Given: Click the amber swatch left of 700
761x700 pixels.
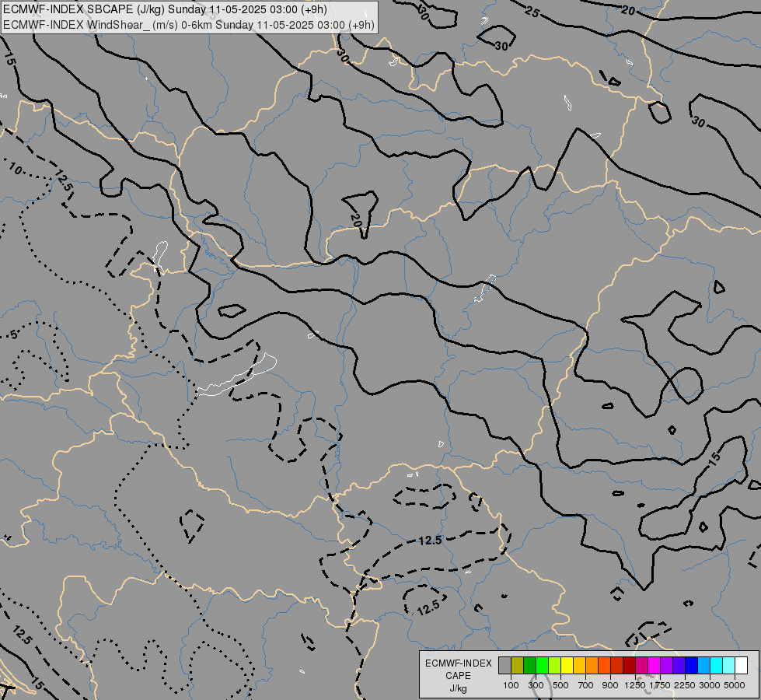Looking at the screenshot, I should click(579, 665).
